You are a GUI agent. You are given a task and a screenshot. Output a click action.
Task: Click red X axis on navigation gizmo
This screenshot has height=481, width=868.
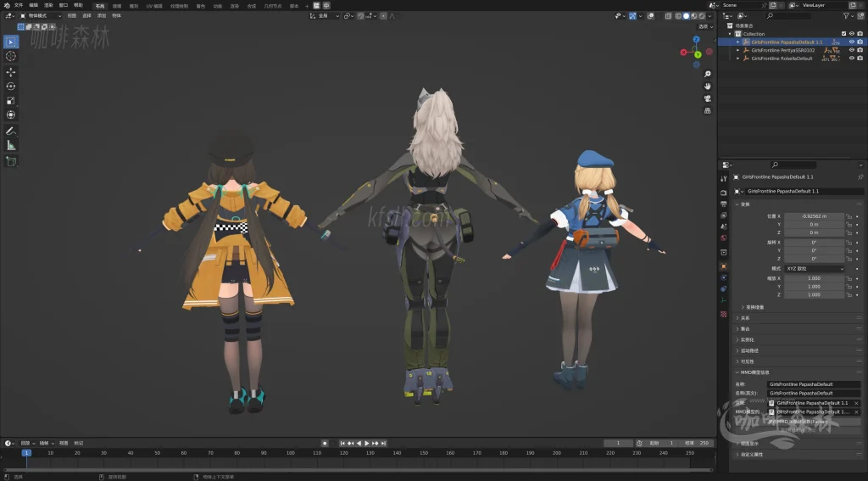[684, 52]
